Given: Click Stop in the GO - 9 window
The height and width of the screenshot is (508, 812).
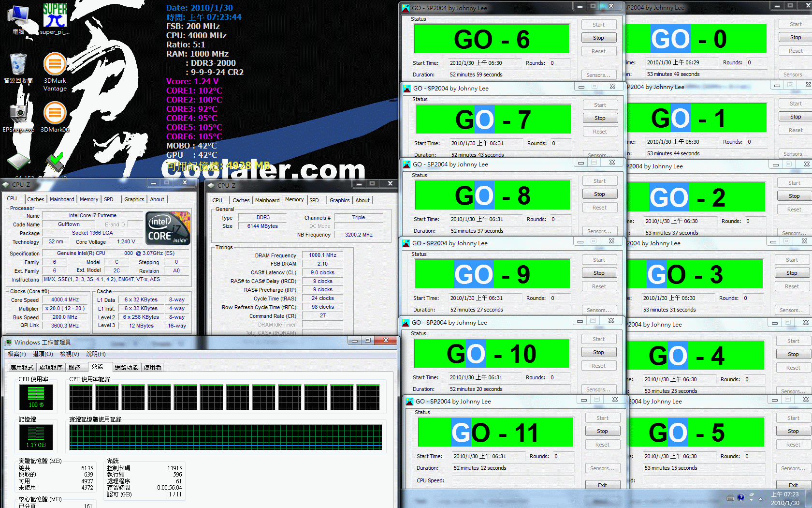Looking at the screenshot, I should point(599,273).
